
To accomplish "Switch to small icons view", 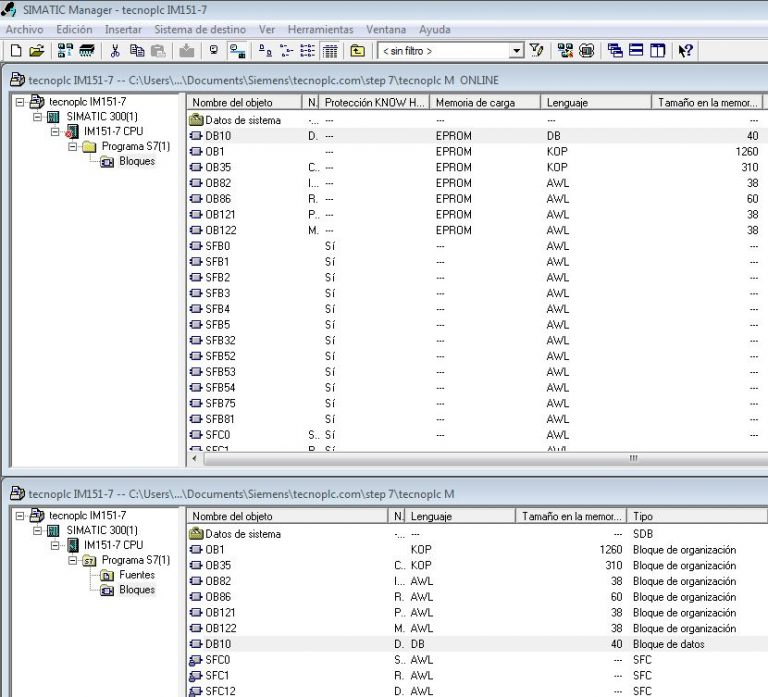I will coord(287,50).
